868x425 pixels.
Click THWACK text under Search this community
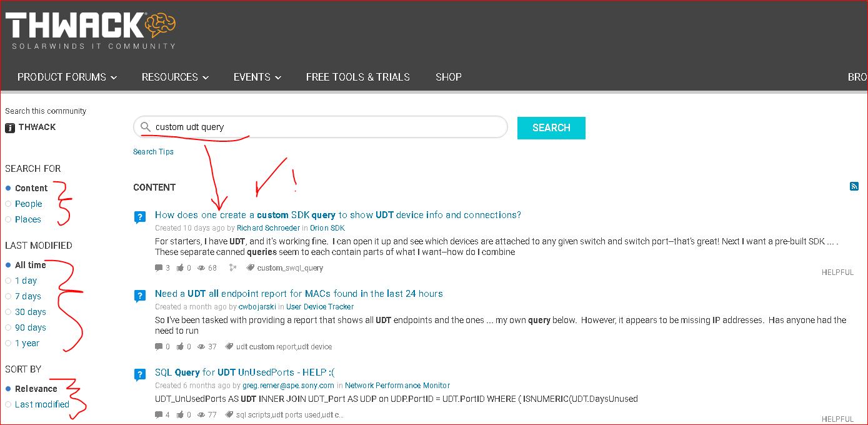point(37,127)
